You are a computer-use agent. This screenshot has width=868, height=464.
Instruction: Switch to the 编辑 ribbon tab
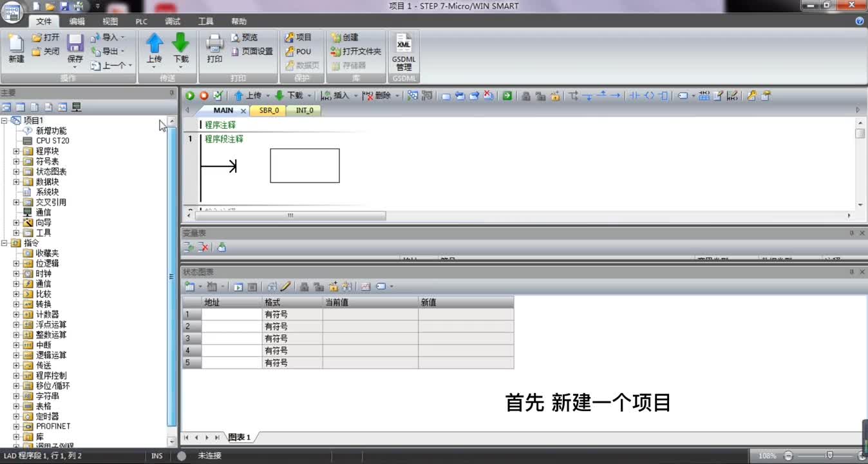(77, 21)
